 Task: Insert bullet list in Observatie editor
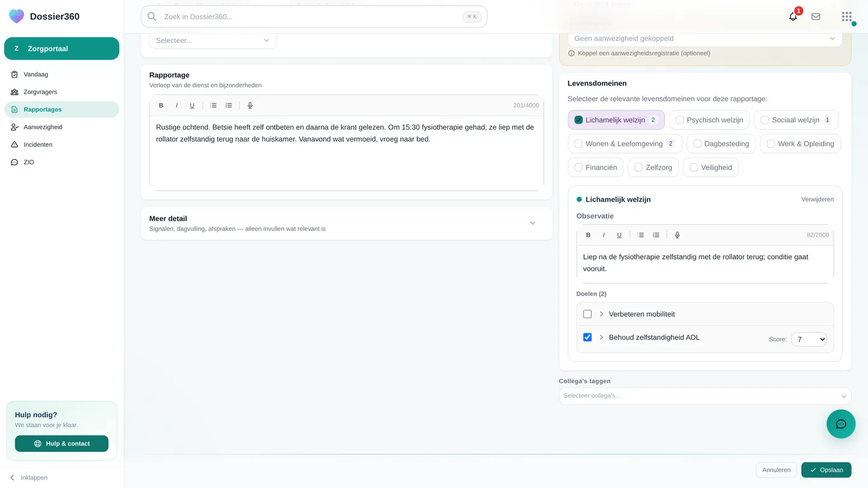[641, 235]
